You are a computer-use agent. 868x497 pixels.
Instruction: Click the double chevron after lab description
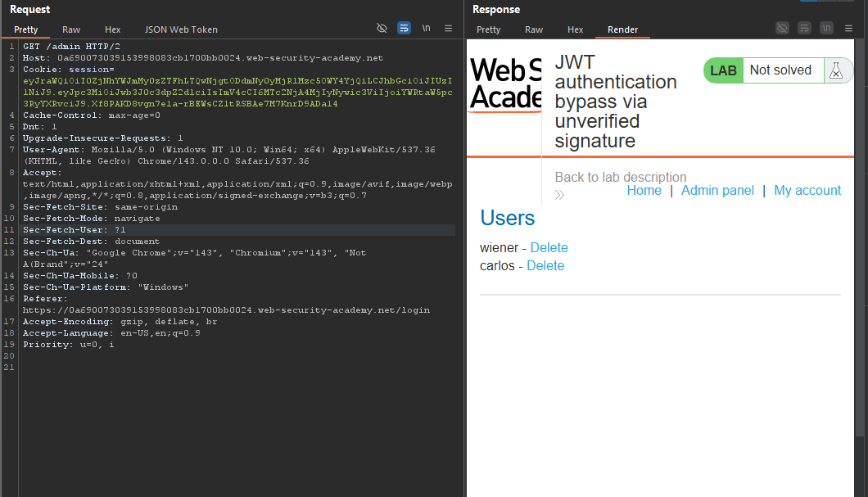click(x=559, y=195)
